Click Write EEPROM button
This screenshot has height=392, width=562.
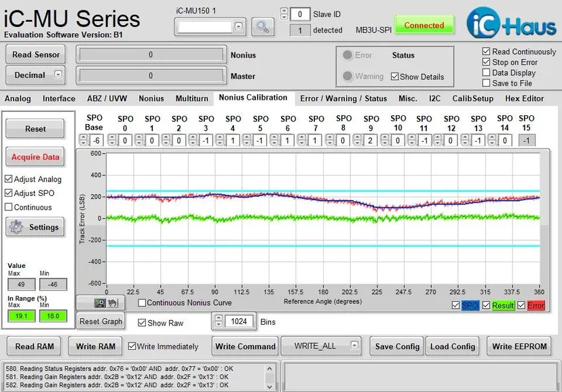[x=519, y=346]
